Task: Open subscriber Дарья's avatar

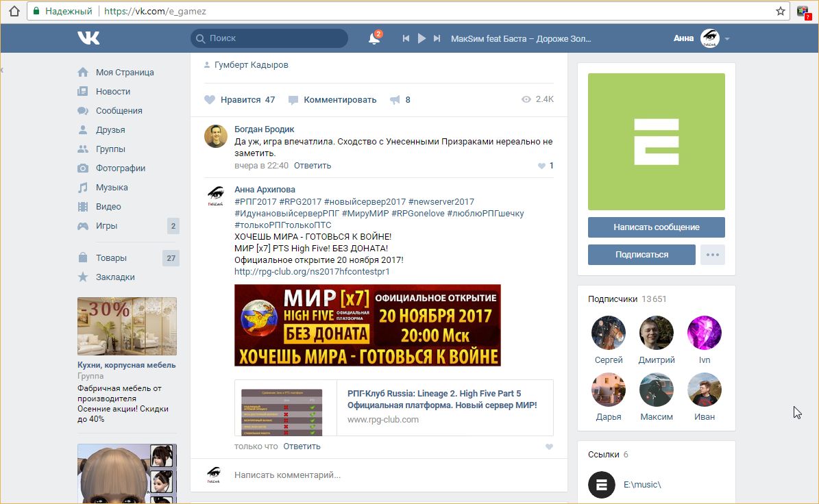Action: coord(609,390)
